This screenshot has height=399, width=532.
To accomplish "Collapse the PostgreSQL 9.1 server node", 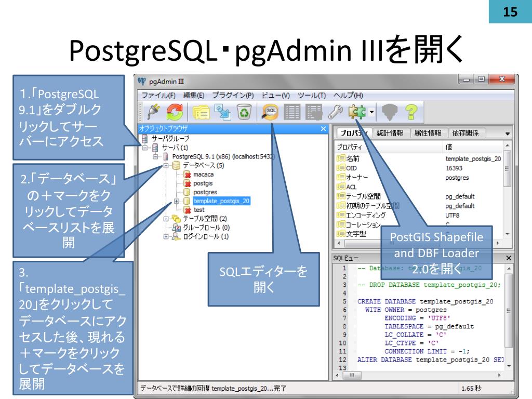I will click(155, 156).
